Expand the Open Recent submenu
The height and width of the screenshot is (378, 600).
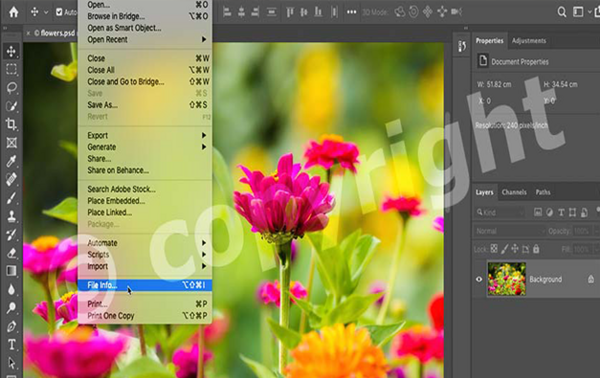click(x=145, y=39)
